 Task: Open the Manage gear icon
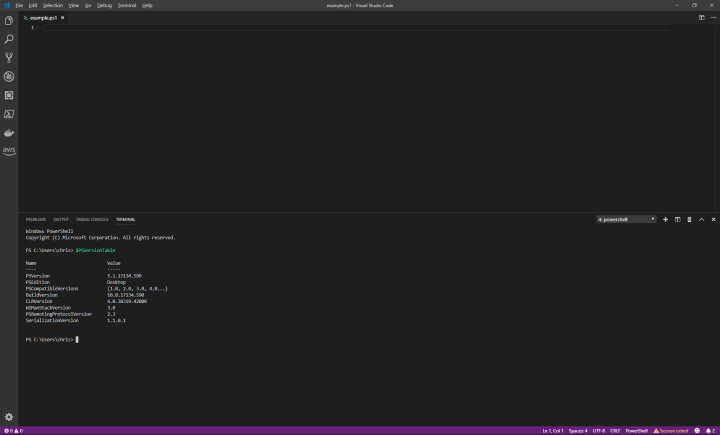tap(9, 417)
